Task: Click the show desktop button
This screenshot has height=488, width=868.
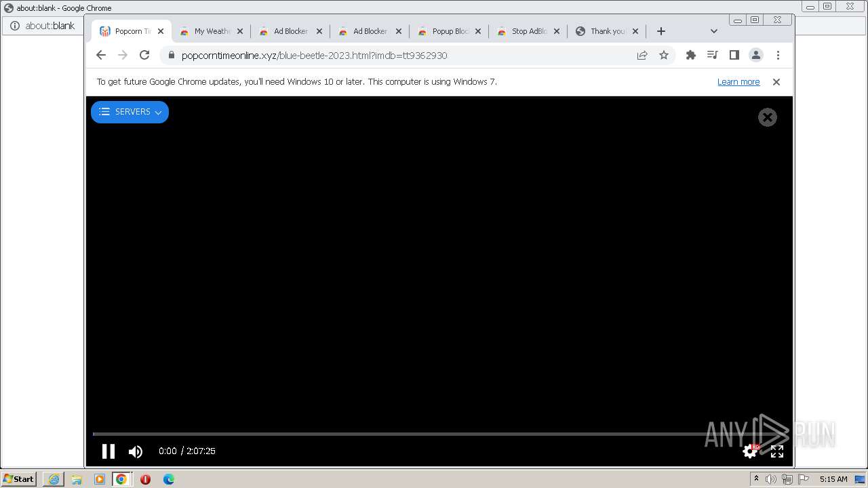Action: (861, 479)
